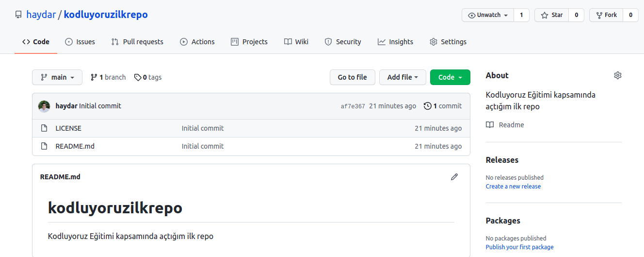
Task: Open the Security tab
Action: (343, 42)
